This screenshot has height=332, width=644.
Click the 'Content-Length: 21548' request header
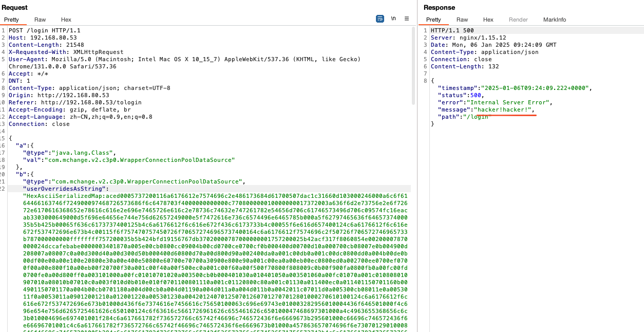coord(46,45)
